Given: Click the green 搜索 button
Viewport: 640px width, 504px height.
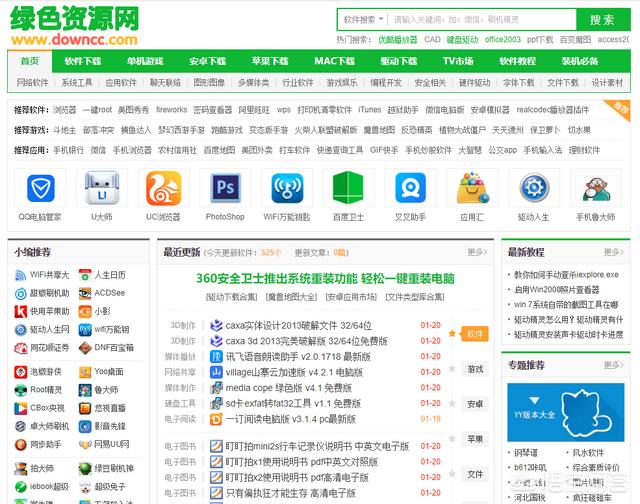Looking at the screenshot, I should [603, 20].
